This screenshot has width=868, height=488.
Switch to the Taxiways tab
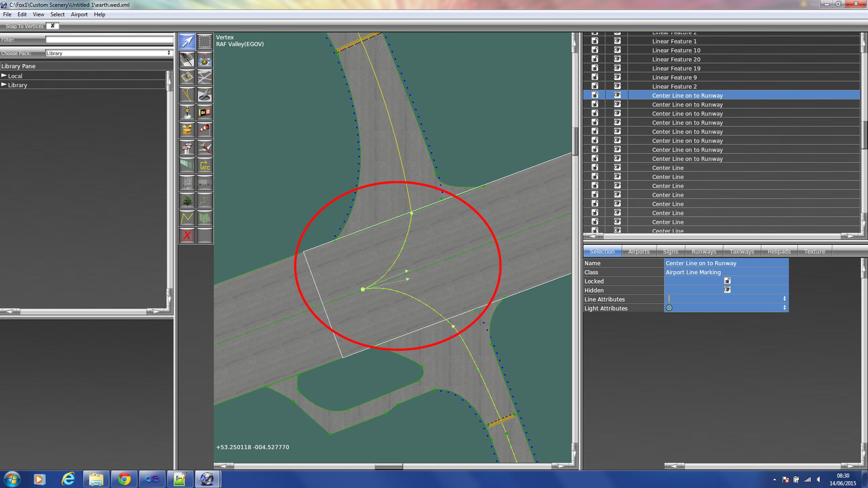click(x=741, y=252)
